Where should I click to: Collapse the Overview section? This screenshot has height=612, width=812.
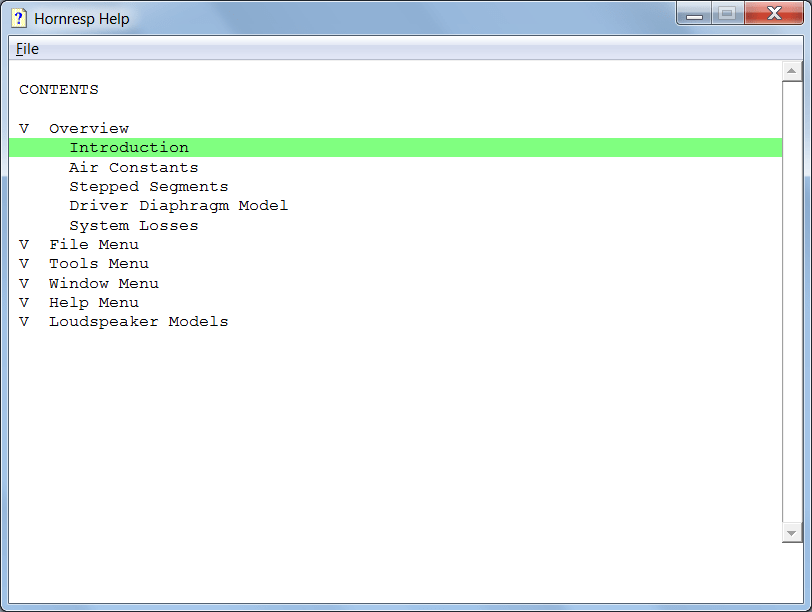pos(24,128)
